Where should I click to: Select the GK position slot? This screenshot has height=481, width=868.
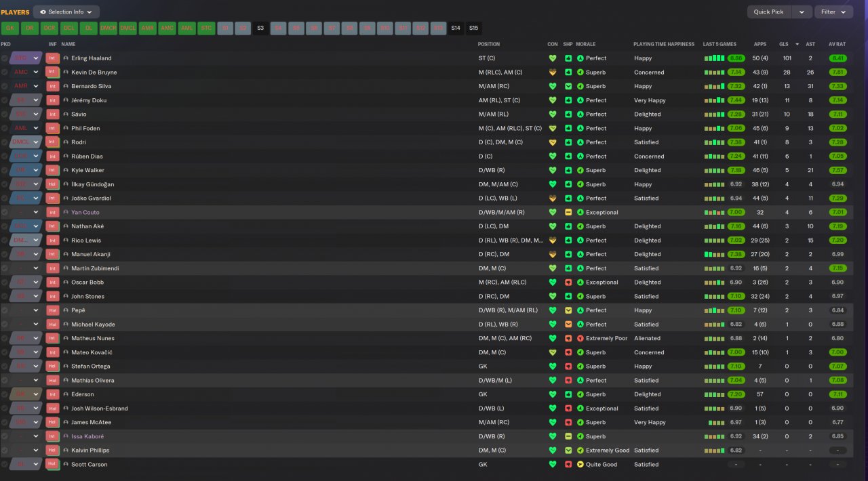(x=10, y=28)
